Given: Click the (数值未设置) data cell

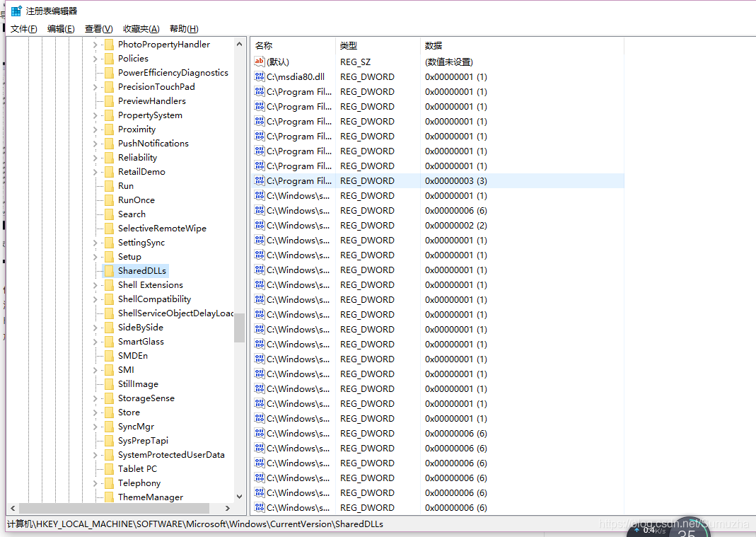Looking at the screenshot, I should pyautogui.click(x=449, y=62).
